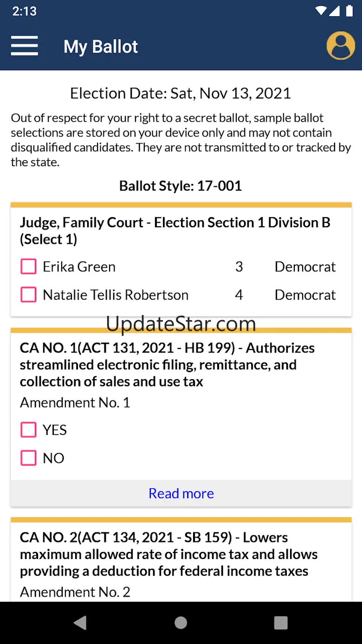Tap the battery status icon
Screen dimensions: 362x644
coord(349,11)
